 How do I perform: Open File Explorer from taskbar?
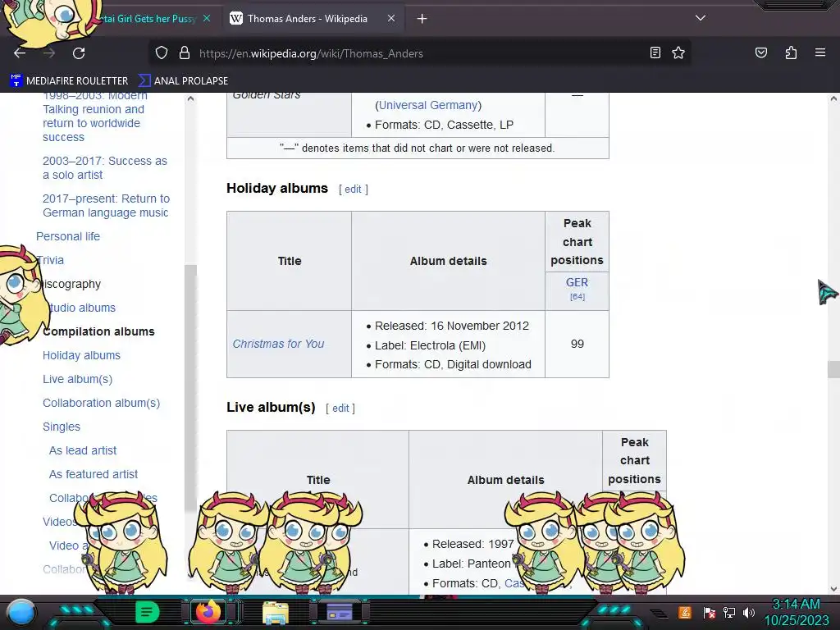(276, 612)
